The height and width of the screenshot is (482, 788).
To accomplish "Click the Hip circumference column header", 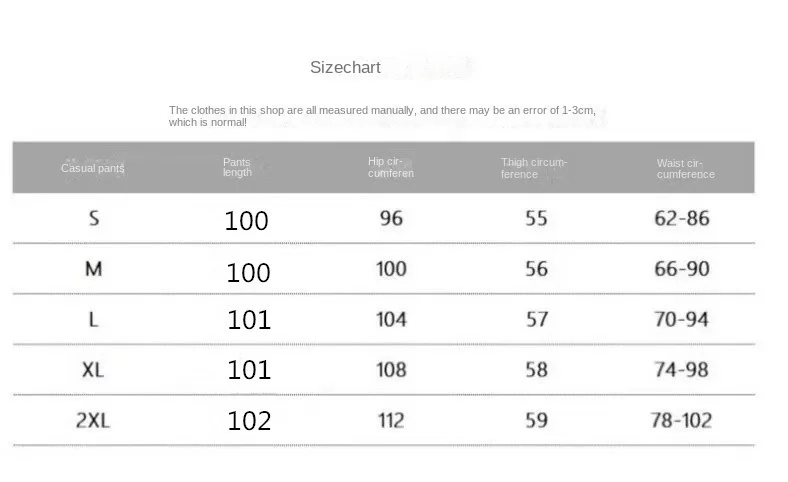I will click(391, 167).
